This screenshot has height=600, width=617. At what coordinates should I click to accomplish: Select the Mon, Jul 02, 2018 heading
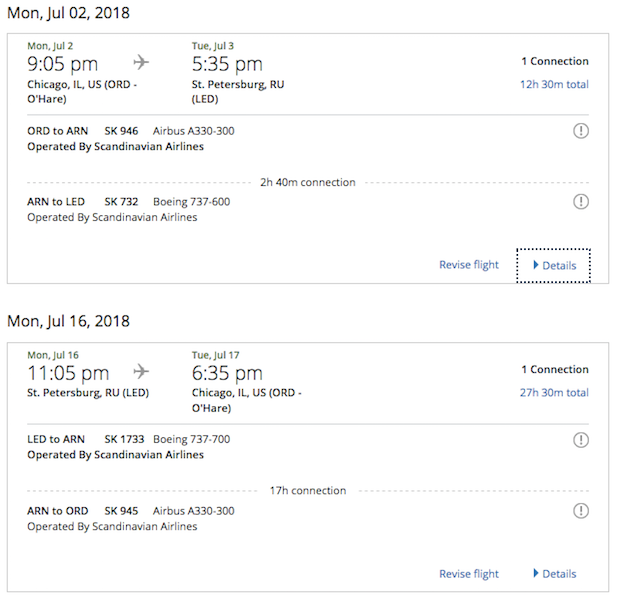click(x=68, y=13)
